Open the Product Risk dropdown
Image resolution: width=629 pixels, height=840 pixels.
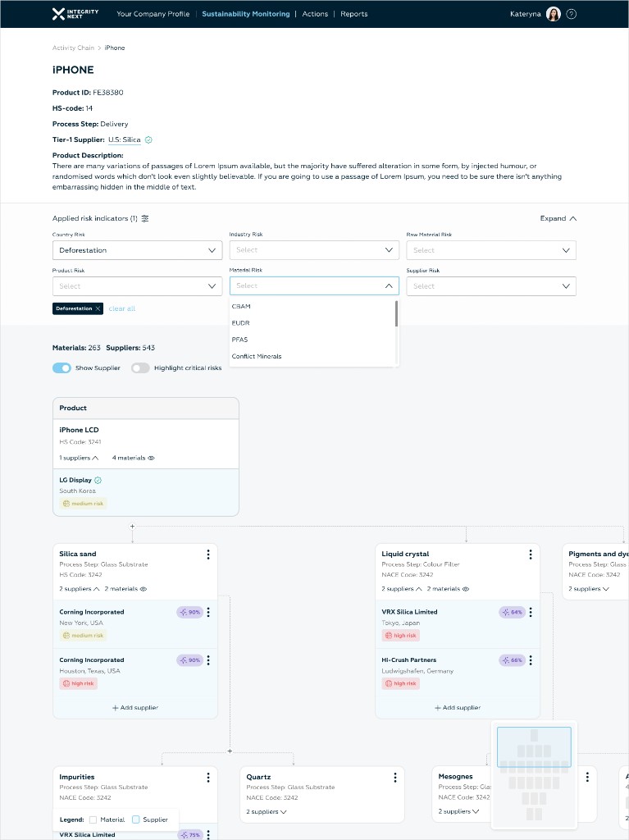(137, 286)
